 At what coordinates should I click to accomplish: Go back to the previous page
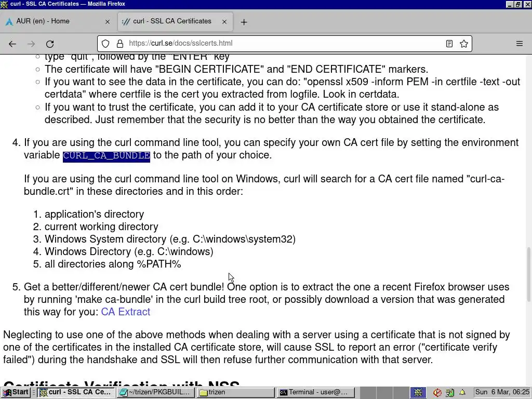(12, 44)
